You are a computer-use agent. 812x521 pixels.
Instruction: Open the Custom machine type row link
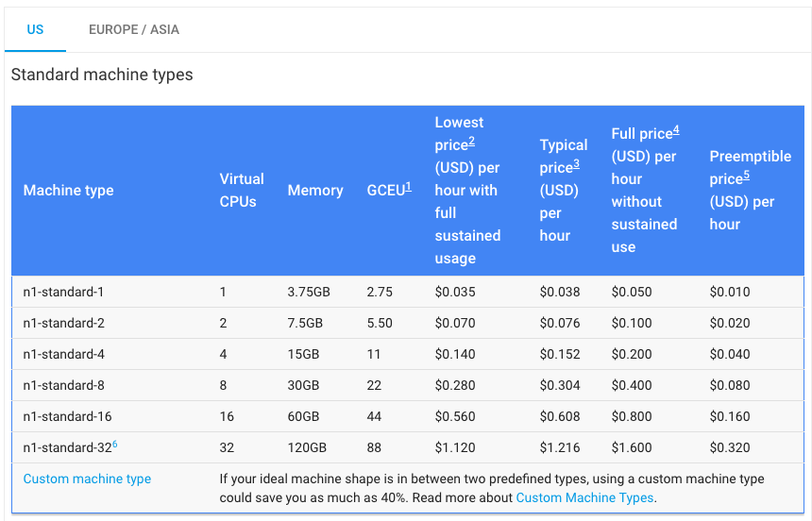click(x=87, y=479)
